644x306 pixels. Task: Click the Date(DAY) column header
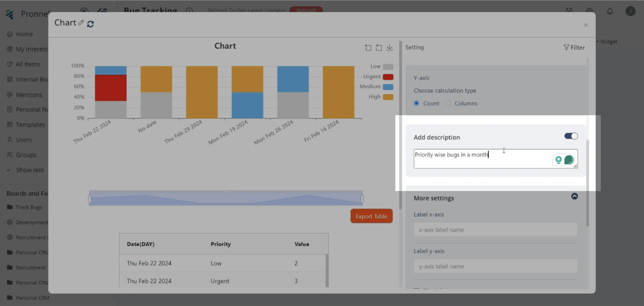140,244
